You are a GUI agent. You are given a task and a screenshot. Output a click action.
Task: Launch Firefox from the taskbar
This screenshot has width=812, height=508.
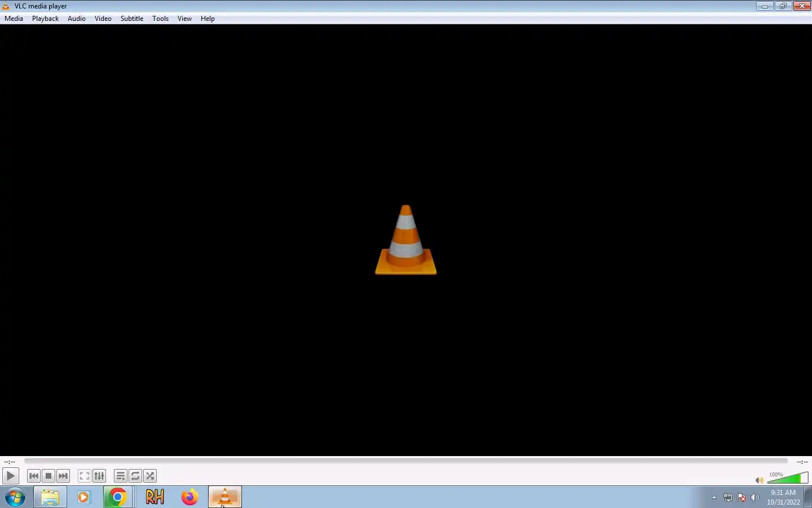click(190, 497)
